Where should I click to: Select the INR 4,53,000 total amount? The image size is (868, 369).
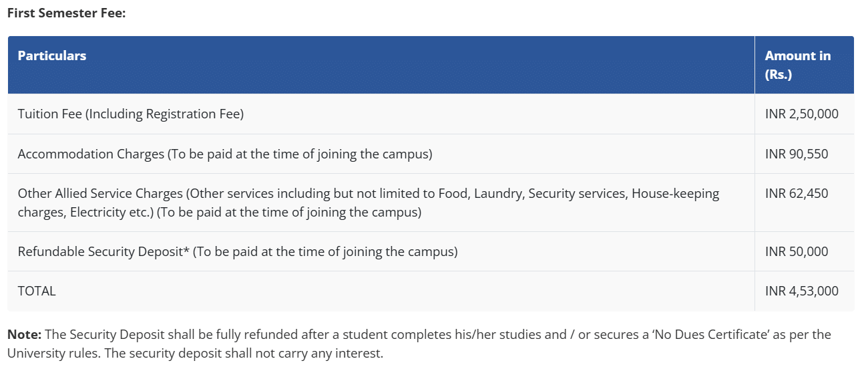801,291
